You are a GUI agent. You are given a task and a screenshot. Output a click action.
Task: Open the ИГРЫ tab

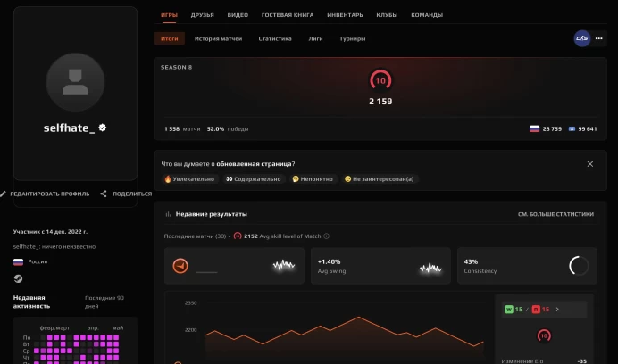coord(169,15)
